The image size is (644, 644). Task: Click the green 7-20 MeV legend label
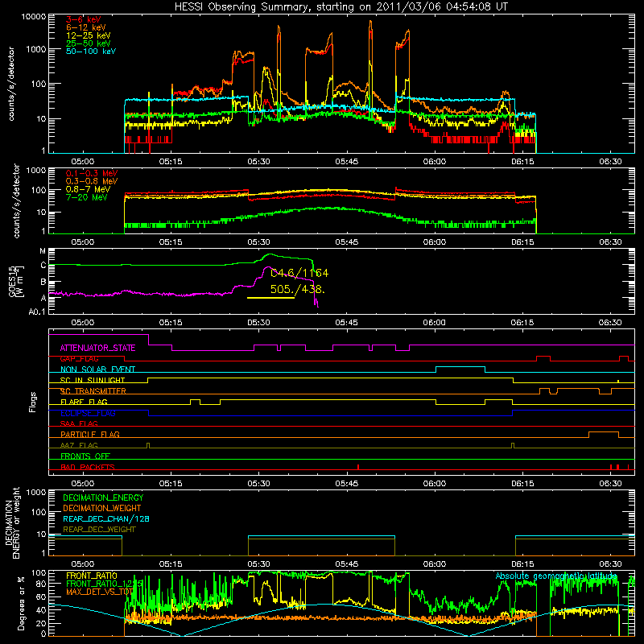coord(87,197)
